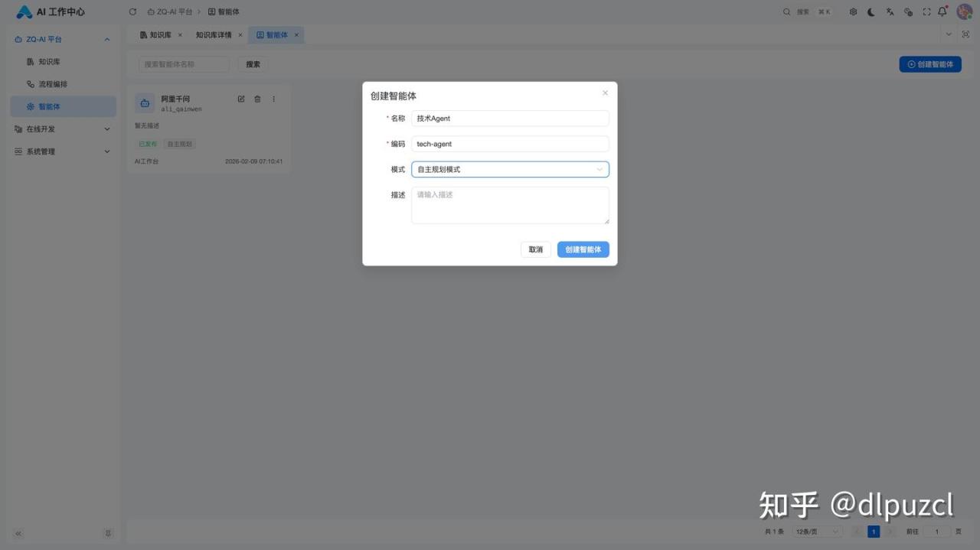The height and width of the screenshot is (550, 980).
Task: Expand the 在线开发 sidebar menu
Action: (63, 129)
